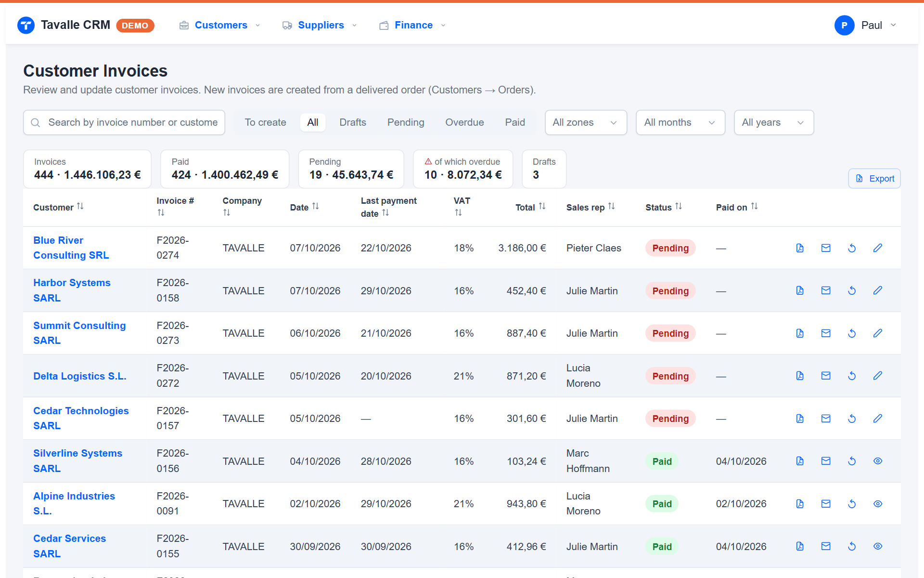Show Overdue invoices tab
Viewport: 924px width, 578px height.
[x=464, y=122]
